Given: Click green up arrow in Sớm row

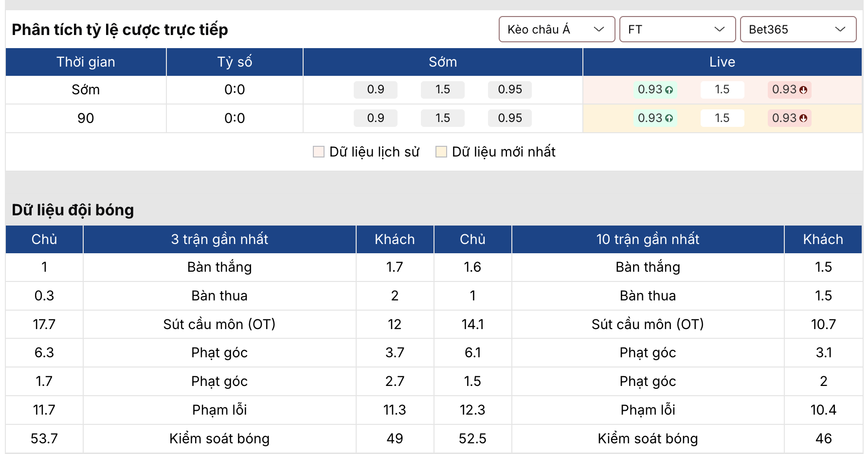Looking at the screenshot, I should (669, 90).
